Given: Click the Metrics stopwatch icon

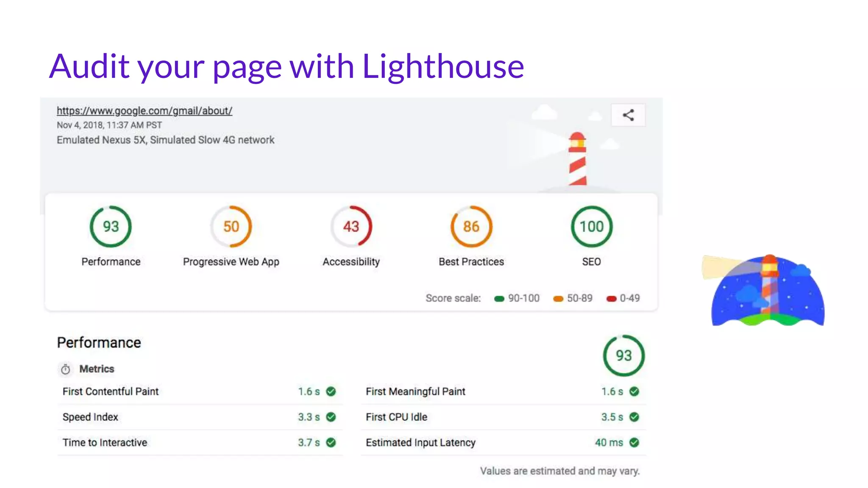Looking at the screenshot, I should [x=65, y=369].
